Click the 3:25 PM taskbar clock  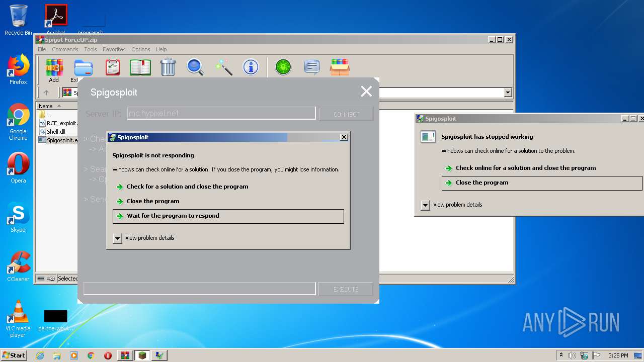point(618,355)
